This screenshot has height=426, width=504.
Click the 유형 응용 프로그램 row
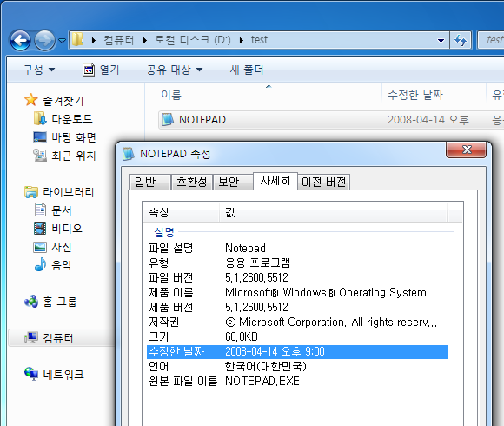297,263
